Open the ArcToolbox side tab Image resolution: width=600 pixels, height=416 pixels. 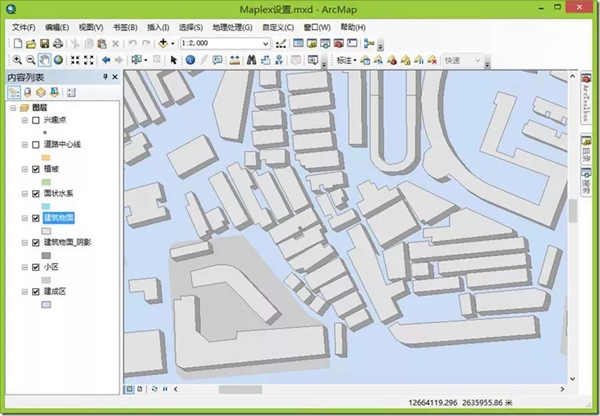(586, 98)
